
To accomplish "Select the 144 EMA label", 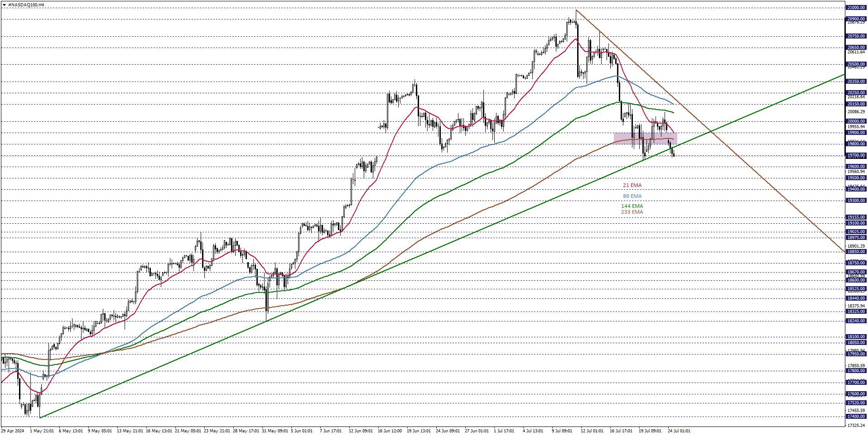I will (x=632, y=206).
